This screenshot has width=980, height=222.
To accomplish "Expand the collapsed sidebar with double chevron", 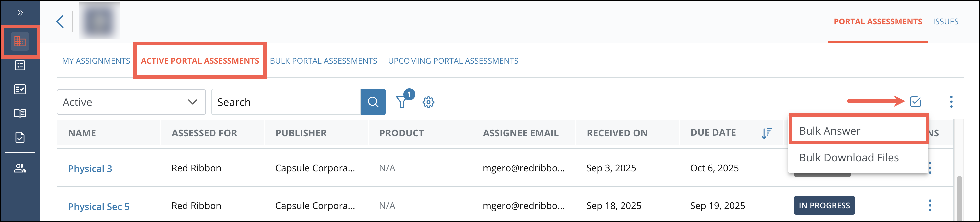I will [20, 13].
